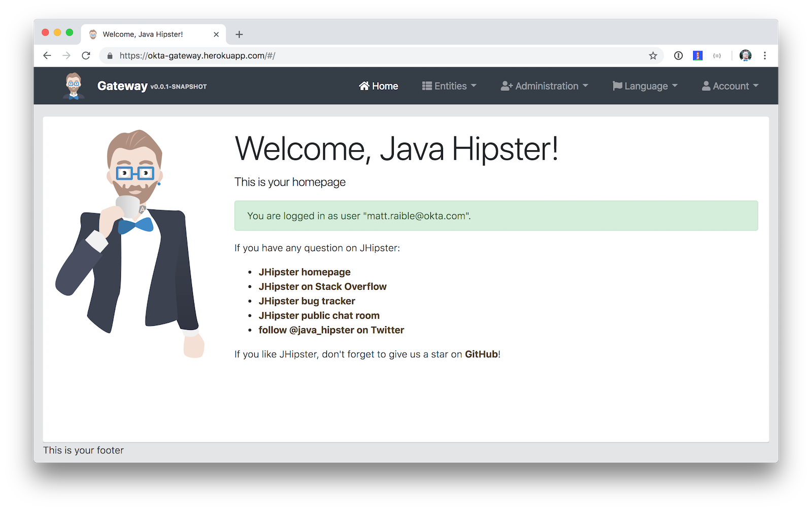Open a new browser tab with the plus button
812x511 pixels.
[240, 35]
